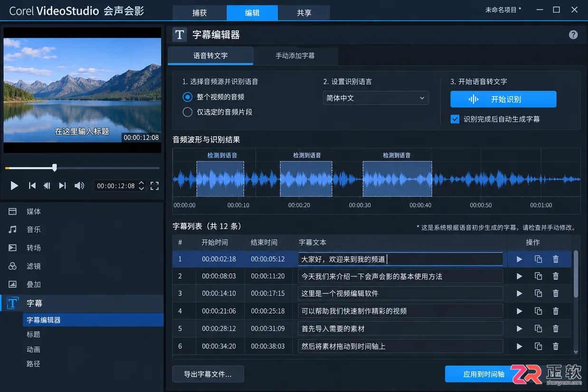Click start time 00:00:08:03 cell
The height and width of the screenshot is (392, 588).
click(219, 277)
